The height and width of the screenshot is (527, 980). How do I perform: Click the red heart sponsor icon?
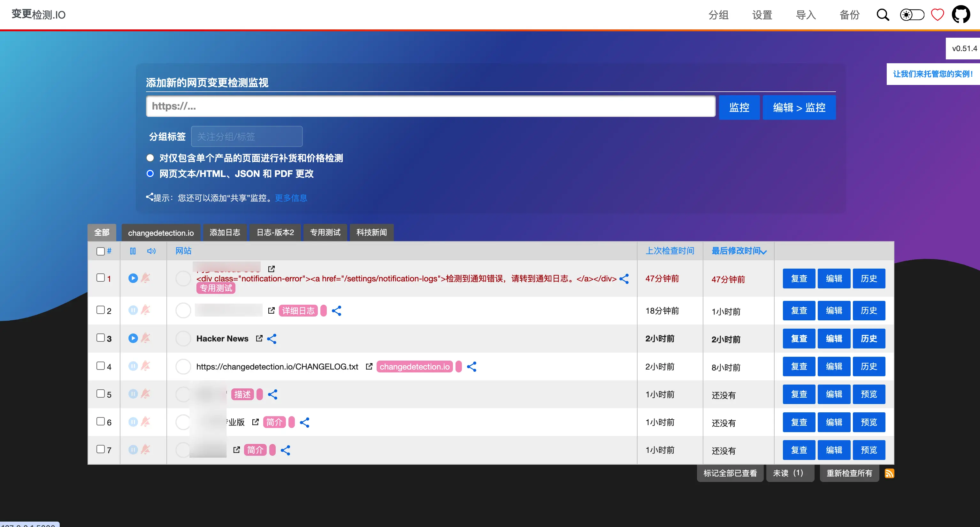938,15
